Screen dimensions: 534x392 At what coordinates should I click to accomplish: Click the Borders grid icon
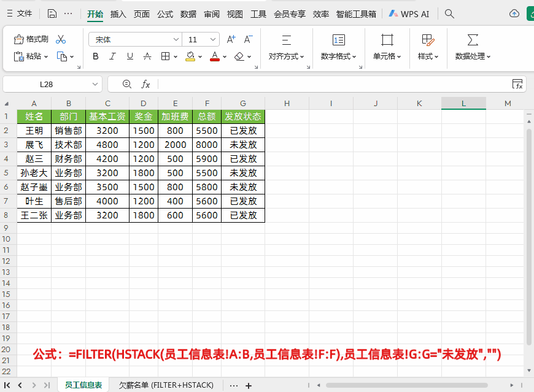pyautogui.click(x=165, y=56)
